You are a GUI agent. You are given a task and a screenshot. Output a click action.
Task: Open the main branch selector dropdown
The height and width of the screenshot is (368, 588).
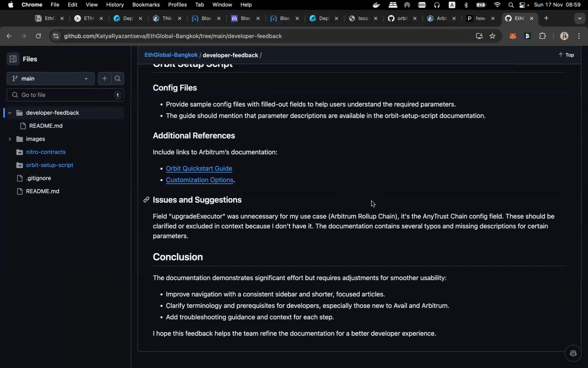click(x=51, y=79)
